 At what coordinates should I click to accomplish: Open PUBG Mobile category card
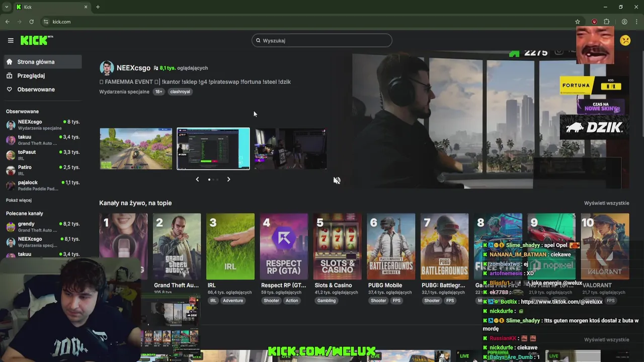coord(391,246)
